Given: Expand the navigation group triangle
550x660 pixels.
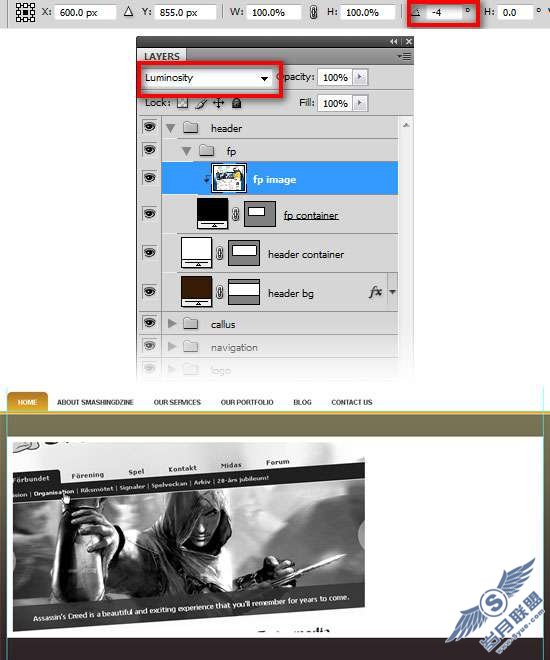Looking at the screenshot, I should coord(171,346).
